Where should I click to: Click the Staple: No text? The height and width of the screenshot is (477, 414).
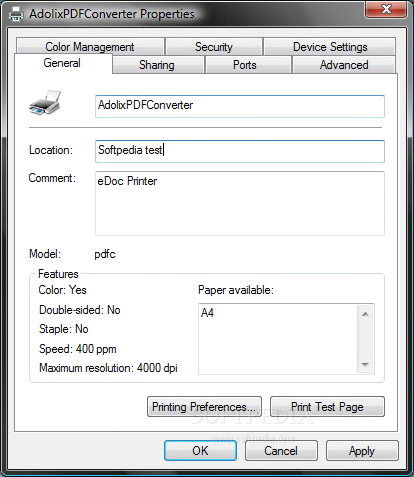(64, 329)
